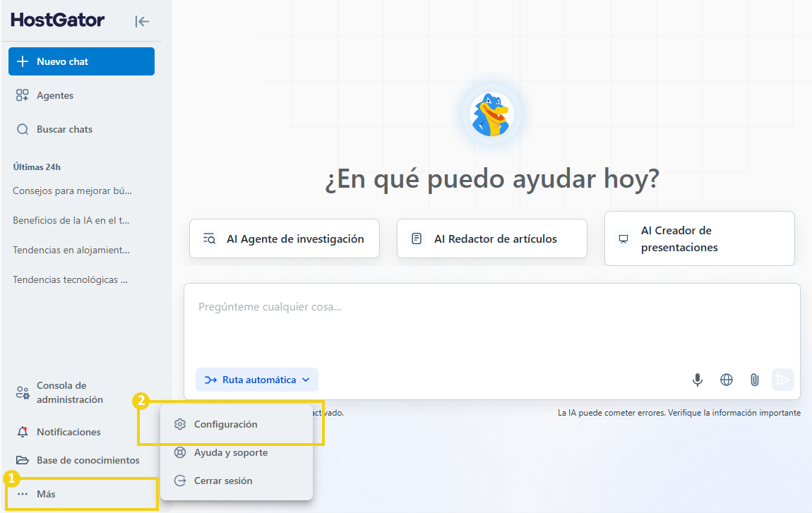Open chat 'Beneficios de la IA en el t...'
Viewport: 812px width, 513px height.
[71, 220]
